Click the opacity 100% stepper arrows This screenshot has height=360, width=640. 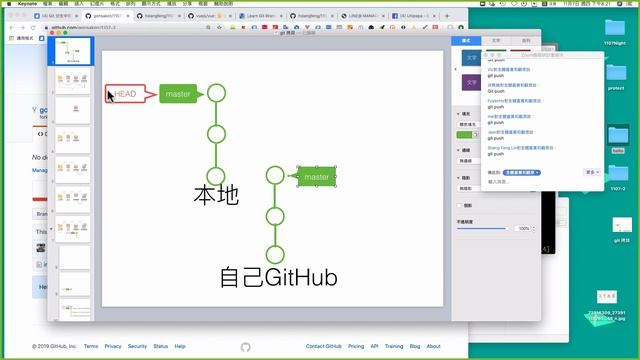click(x=534, y=229)
